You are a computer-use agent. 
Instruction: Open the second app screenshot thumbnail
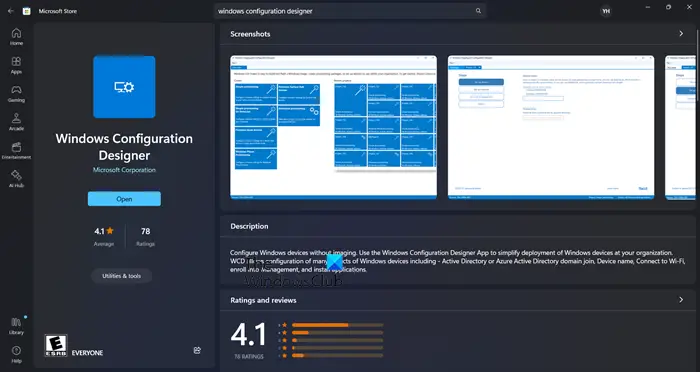point(551,127)
